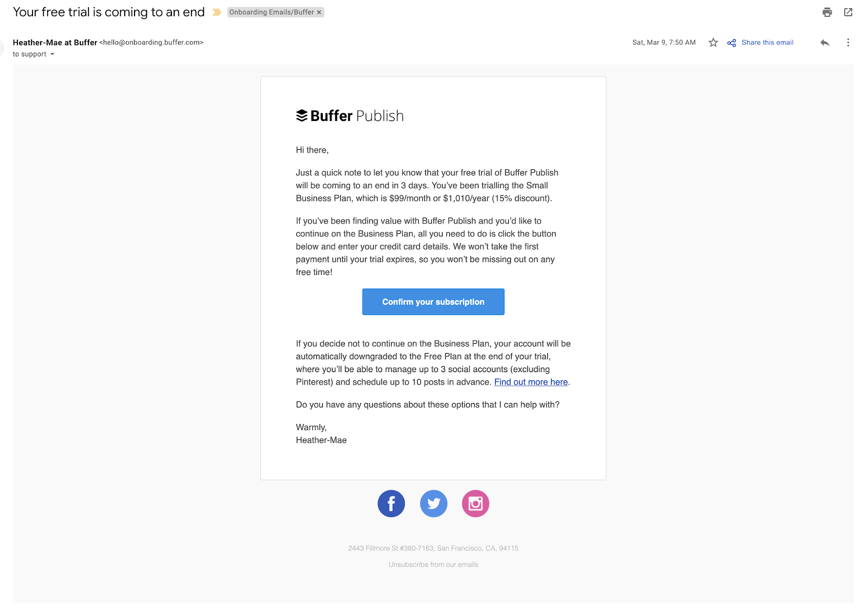
Task: Toggle the yellow importance marker
Action: [x=216, y=12]
